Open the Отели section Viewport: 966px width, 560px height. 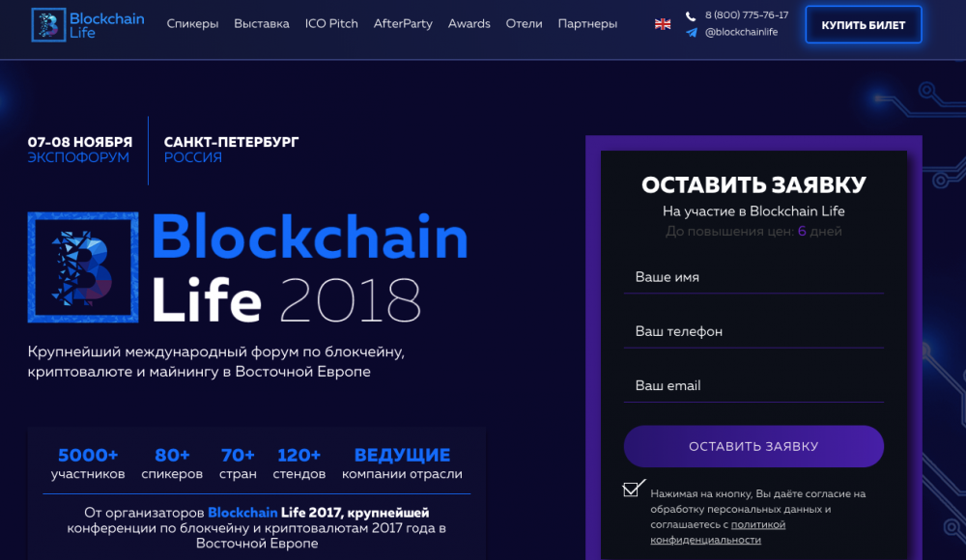524,24
